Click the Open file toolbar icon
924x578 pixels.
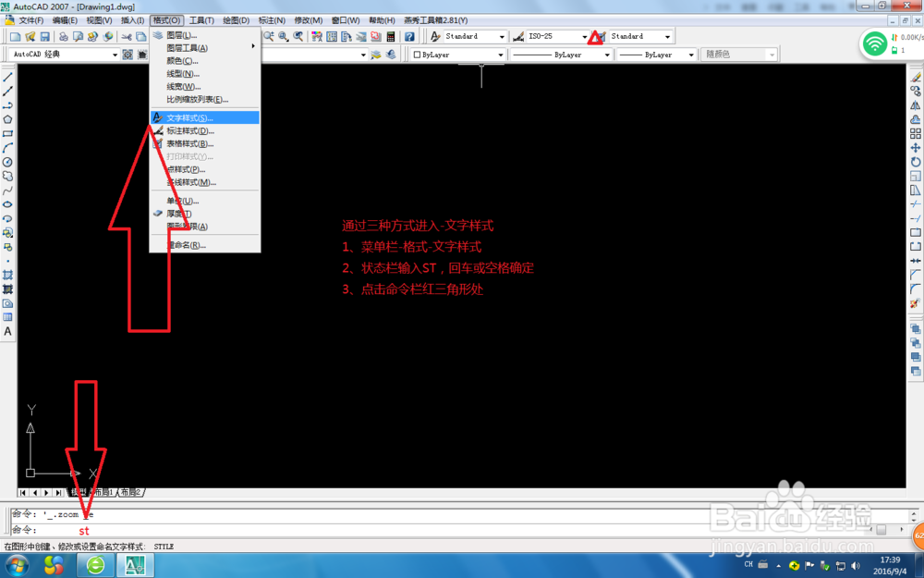pyautogui.click(x=30, y=37)
